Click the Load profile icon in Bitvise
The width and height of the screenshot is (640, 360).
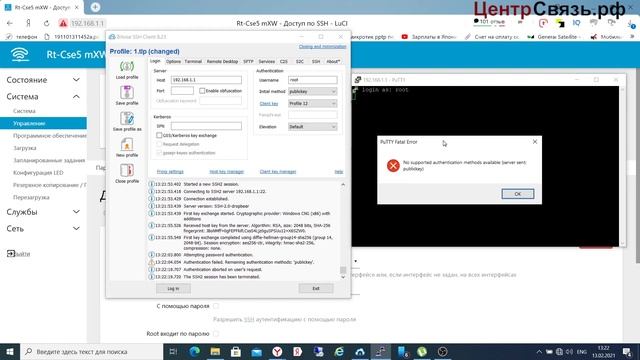[x=127, y=67]
